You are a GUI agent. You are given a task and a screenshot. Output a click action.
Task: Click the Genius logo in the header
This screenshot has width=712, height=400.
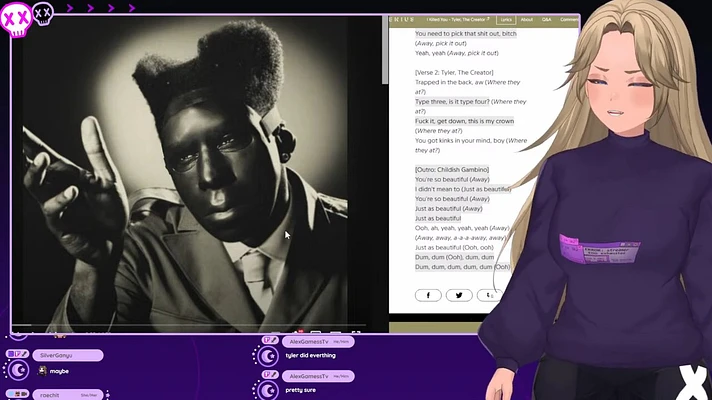(x=401, y=20)
